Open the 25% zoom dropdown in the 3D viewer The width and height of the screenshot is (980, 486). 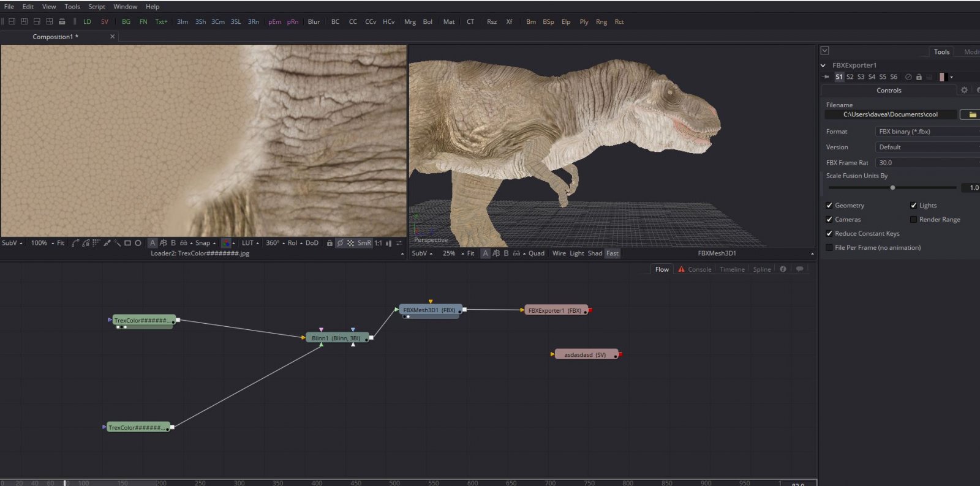[x=453, y=253]
